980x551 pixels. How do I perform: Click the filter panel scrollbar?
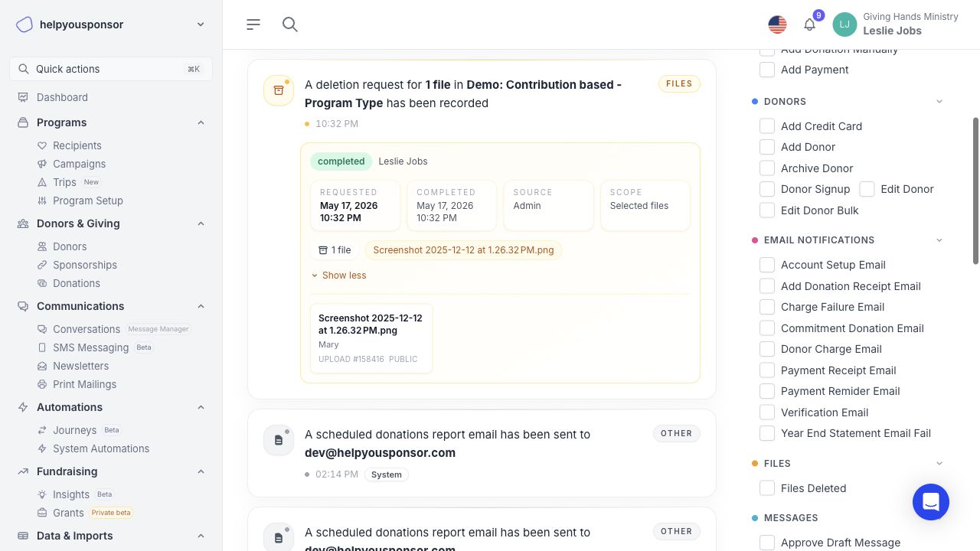tap(975, 191)
